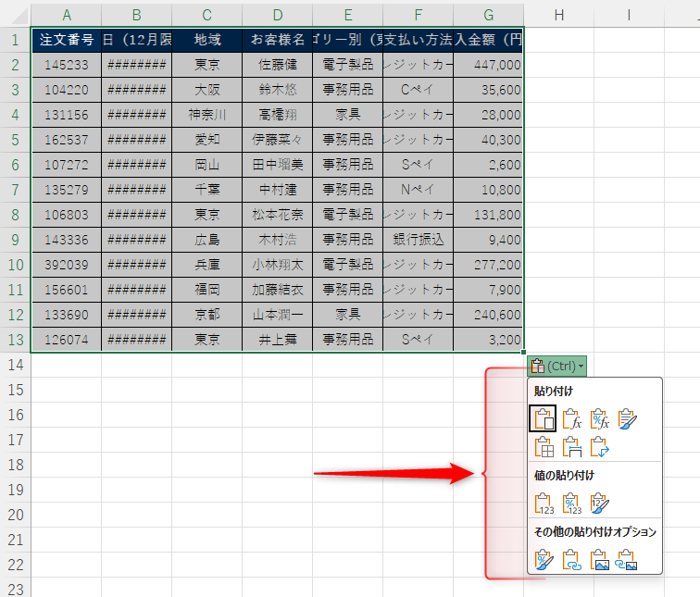700x597 pixels.
Task: Click the region cell 京都
Action: [x=206, y=315]
